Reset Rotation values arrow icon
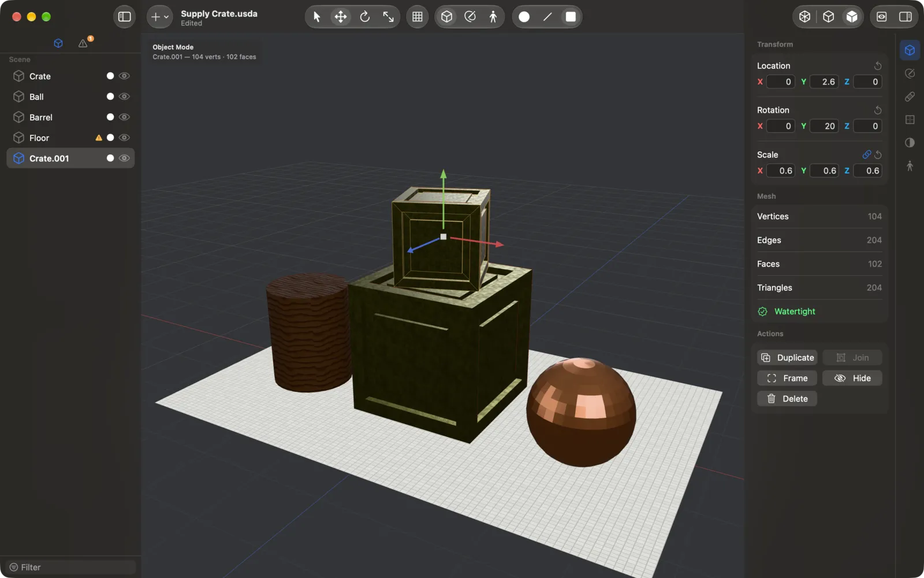This screenshot has height=578, width=924. point(878,110)
